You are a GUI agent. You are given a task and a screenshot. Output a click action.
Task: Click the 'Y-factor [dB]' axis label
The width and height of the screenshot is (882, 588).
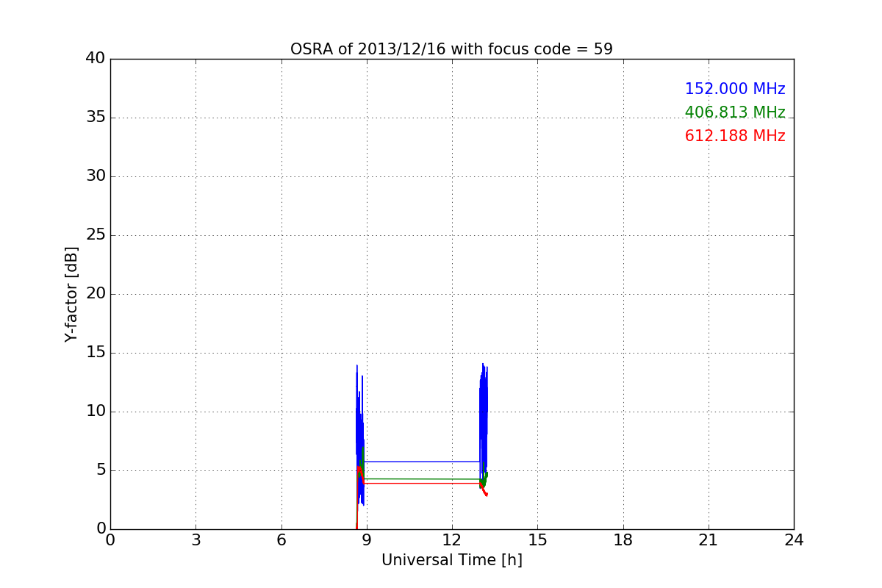(x=71, y=294)
